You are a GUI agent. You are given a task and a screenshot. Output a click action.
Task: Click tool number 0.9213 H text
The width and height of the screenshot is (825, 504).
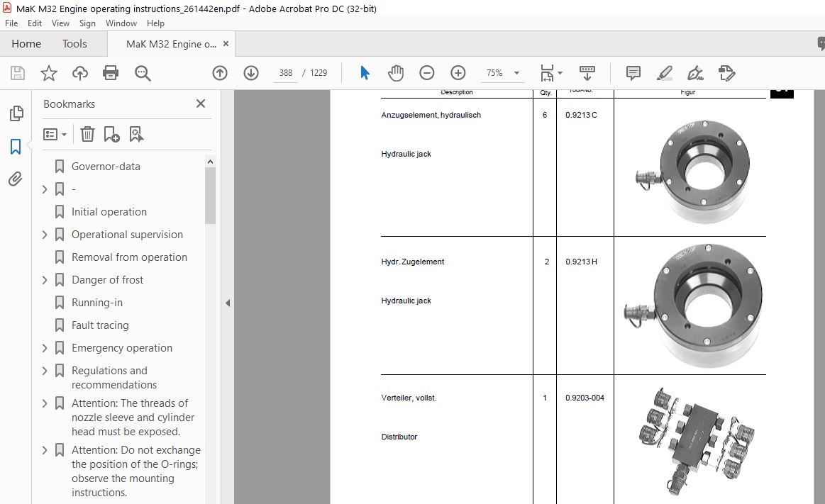click(581, 262)
